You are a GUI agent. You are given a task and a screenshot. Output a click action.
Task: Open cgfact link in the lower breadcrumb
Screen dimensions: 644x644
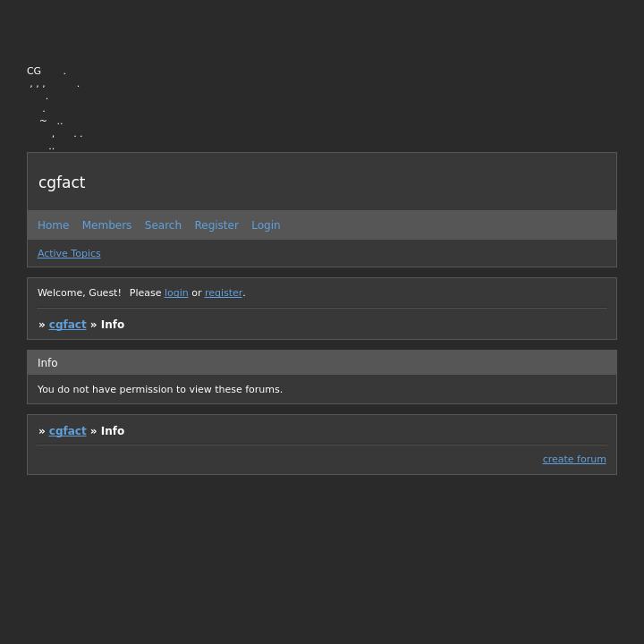67,431
